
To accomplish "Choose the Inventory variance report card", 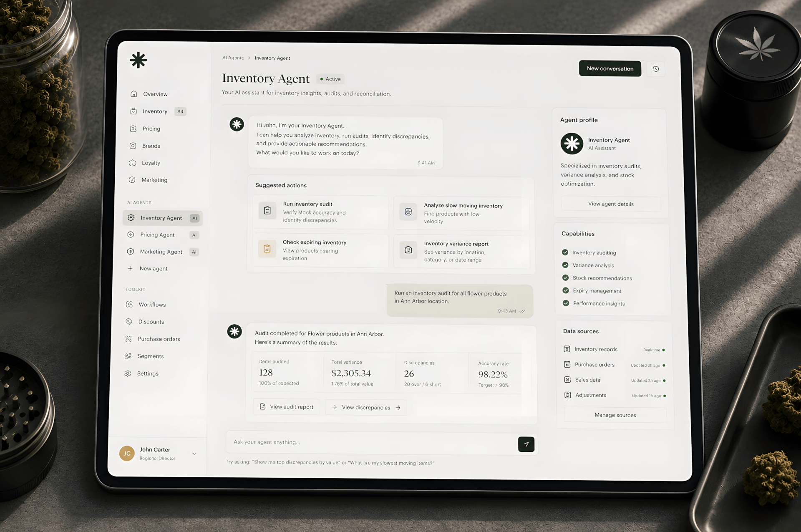I will pyautogui.click(x=461, y=252).
